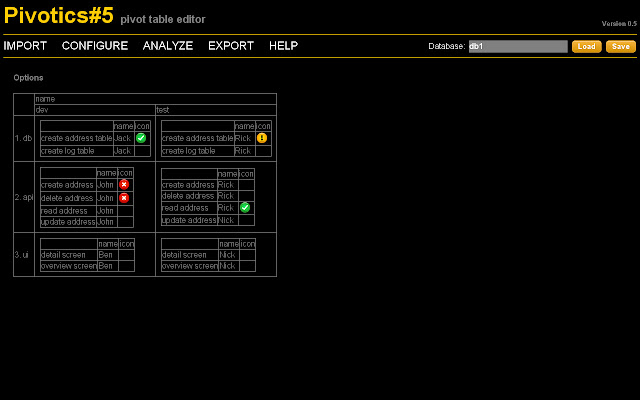The height and width of the screenshot is (400, 640).
Task: Select the '1. db' row header
Action: pyautogui.click(x=24, y=138)
